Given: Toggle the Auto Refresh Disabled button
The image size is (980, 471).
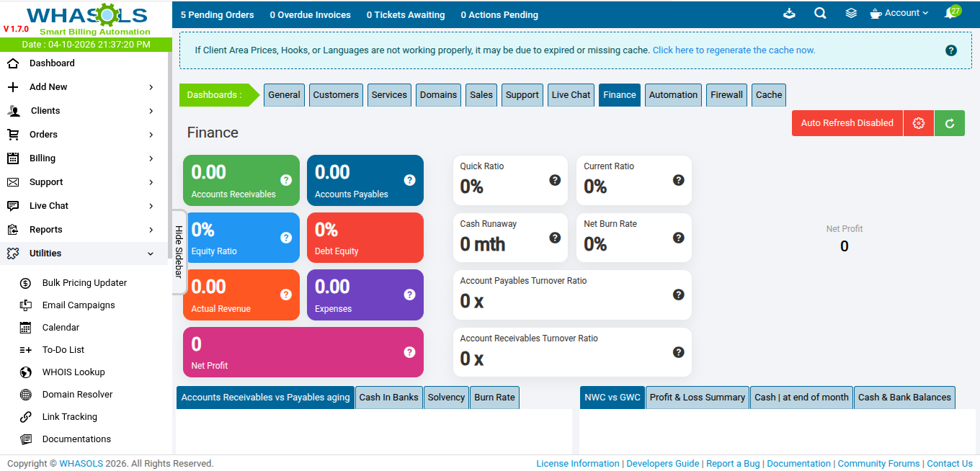Looking at the screenshot, I should tap(847, 123).
